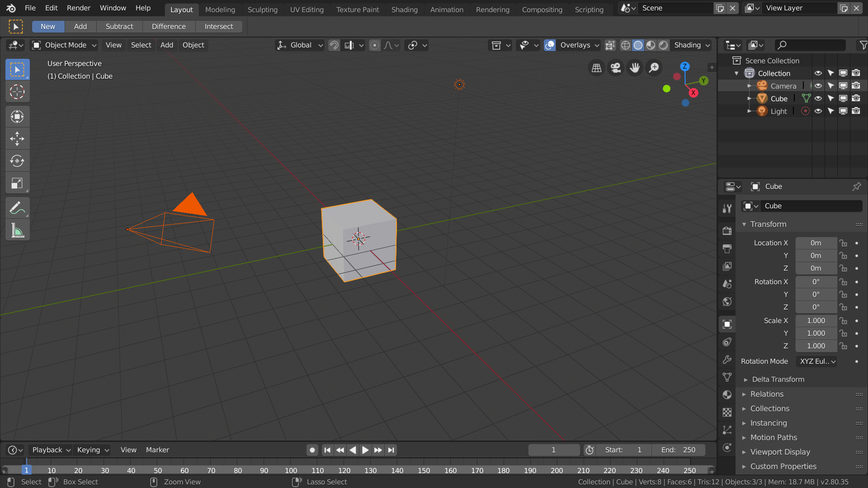This screenshot has width=868, height=488.
Task: Toggle proportional editing button
Action: click(375, 45)
